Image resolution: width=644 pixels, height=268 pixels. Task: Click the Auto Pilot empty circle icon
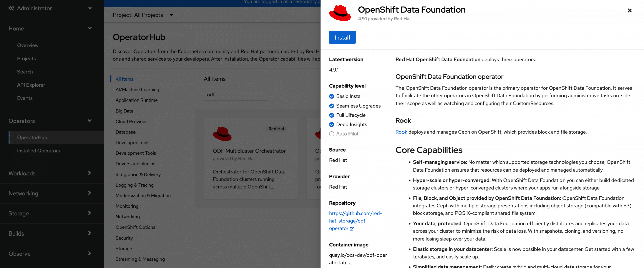(332, 134)
